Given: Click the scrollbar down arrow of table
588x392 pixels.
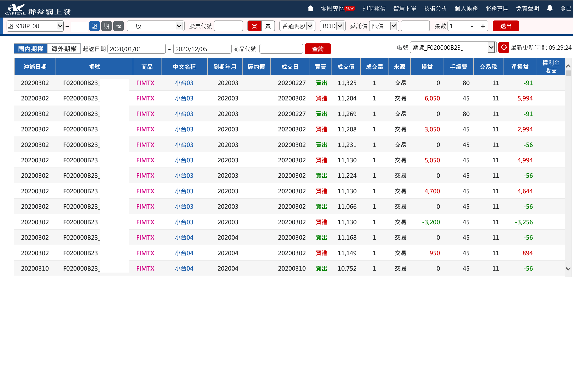Looking at the screenshot, I should coord(568,269).
